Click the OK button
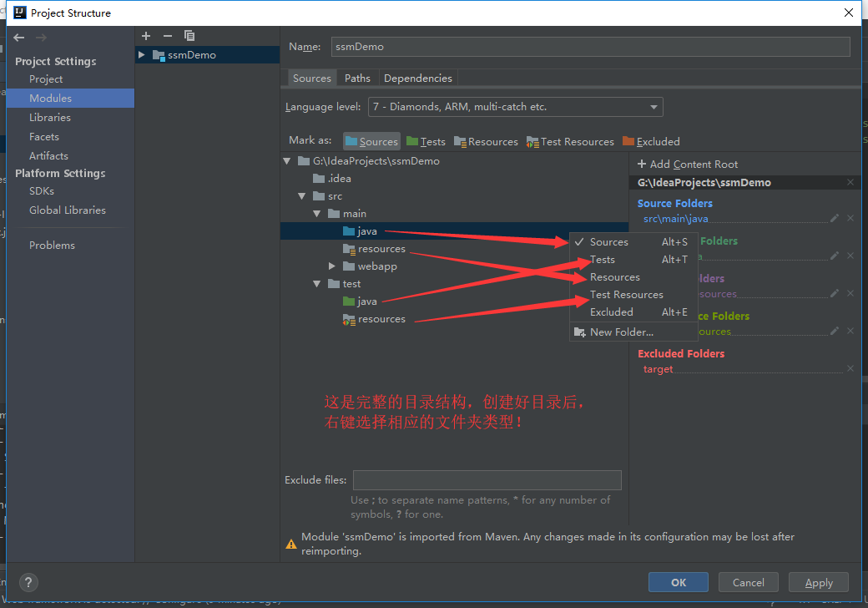 click(x=678, y=583)
